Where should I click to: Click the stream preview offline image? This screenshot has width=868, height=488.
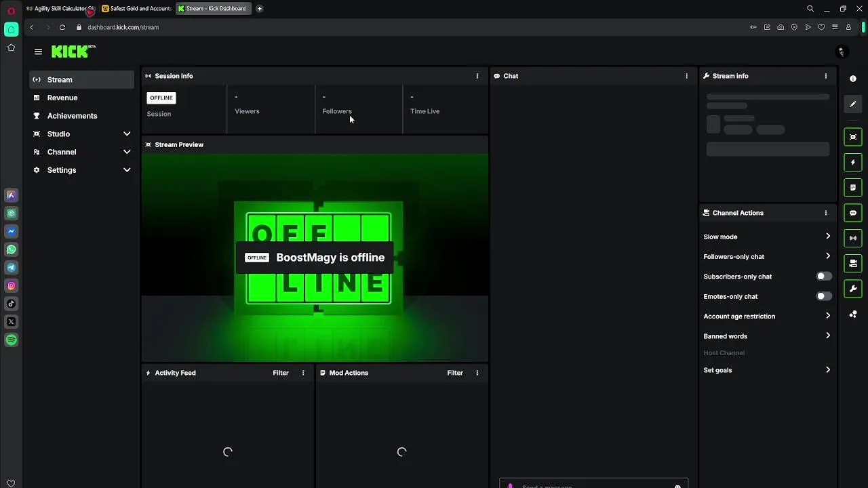coord(315,258)
